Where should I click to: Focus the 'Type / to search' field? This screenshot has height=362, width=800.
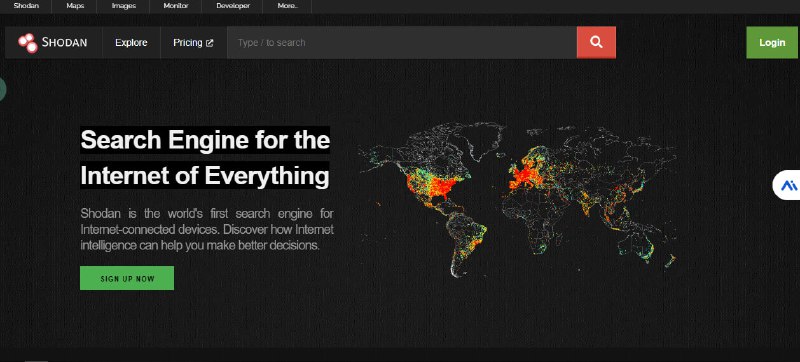pos(402,42)
